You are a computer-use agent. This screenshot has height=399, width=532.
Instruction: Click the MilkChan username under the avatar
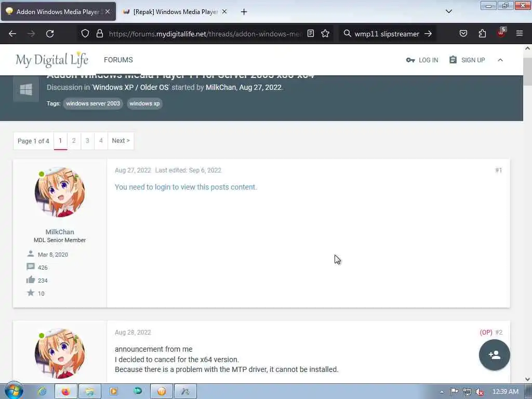[60, 232]
